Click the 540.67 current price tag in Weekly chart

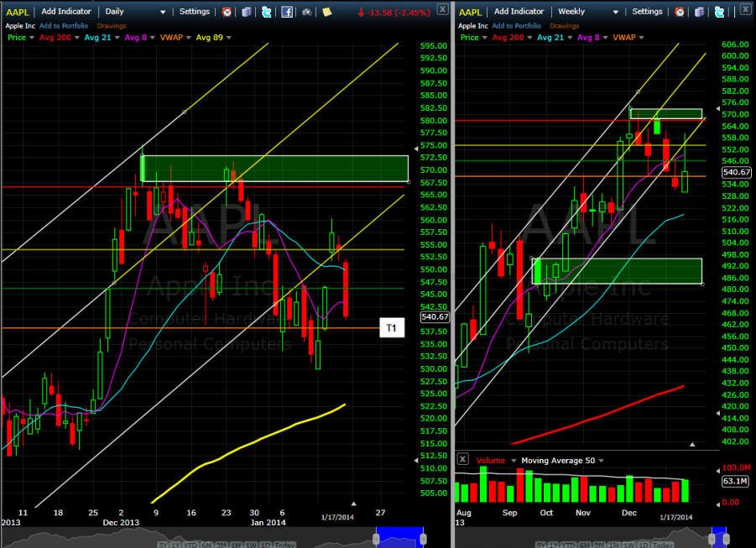(736, 172)
